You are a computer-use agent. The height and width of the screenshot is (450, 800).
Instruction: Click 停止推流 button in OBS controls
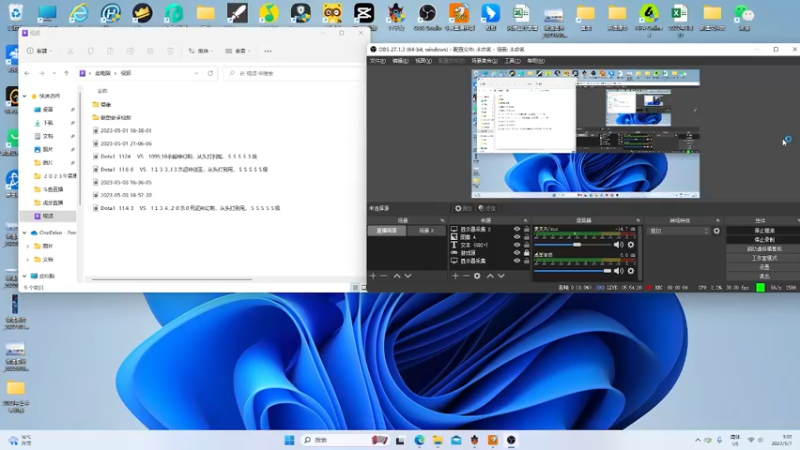[764, 231]
